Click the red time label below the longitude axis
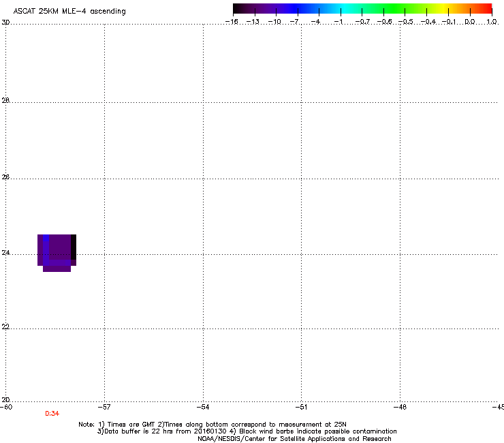 [x=52, y=414]
